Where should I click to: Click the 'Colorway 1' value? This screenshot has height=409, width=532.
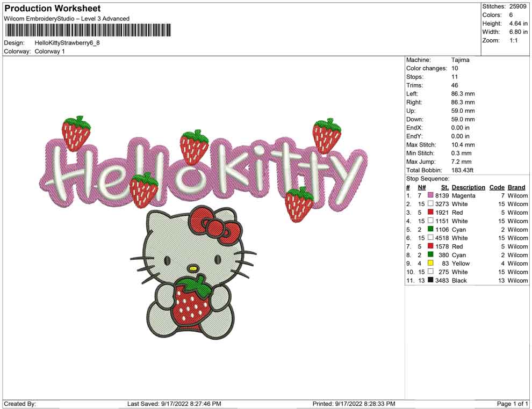[49, 52]
